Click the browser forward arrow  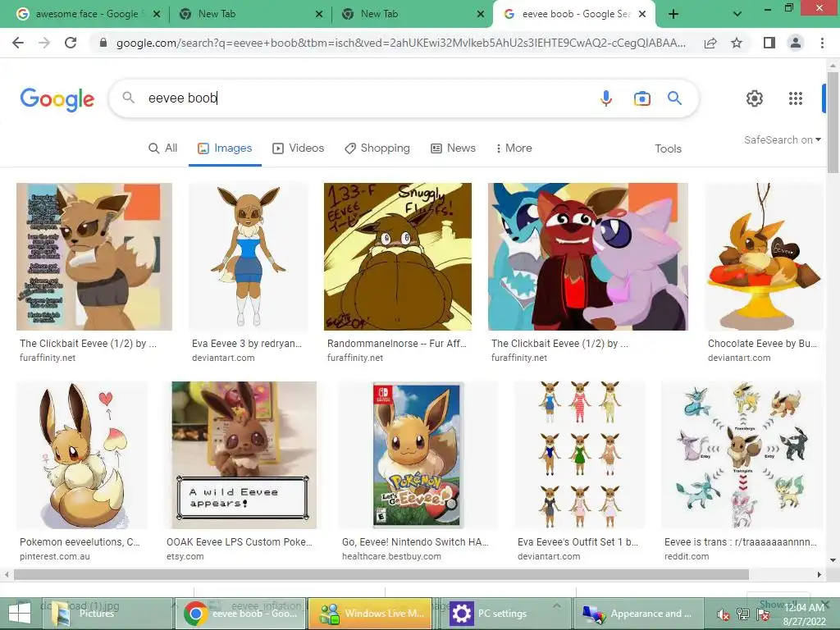pyautogui.click(x=44, y=43)
